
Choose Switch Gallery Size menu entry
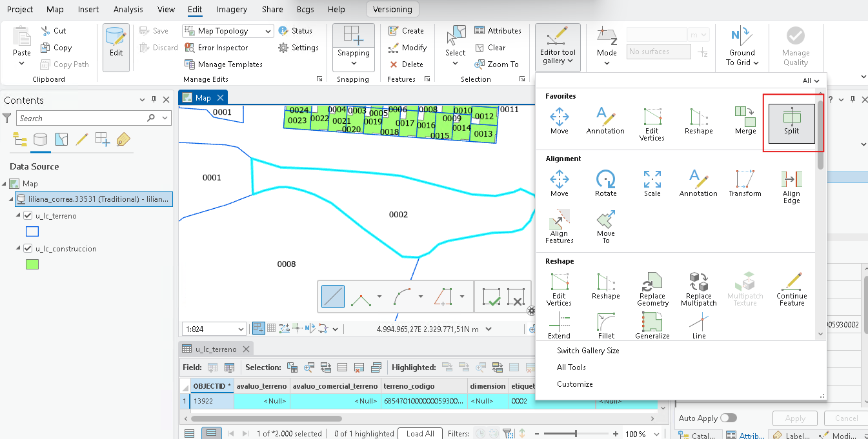click(x=588, y=351)
